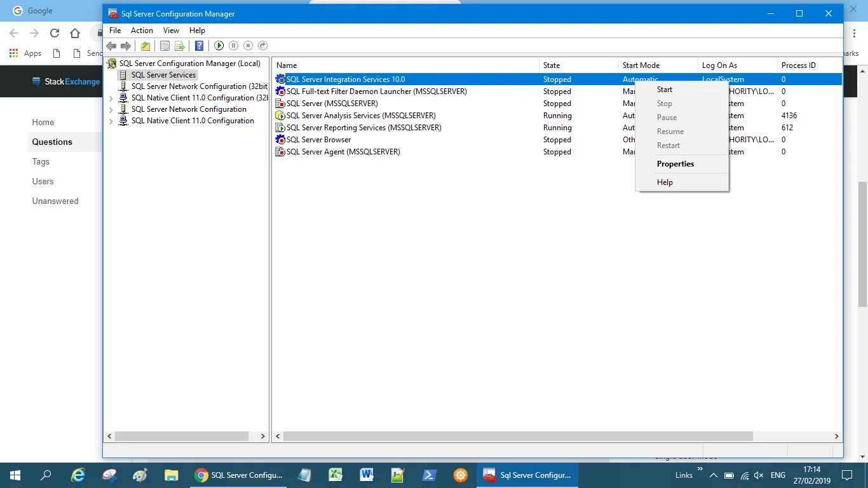Click the Up one level folder icon
Image resolution: width=868 pixels, height=488 pixels.
pos(146,46)
